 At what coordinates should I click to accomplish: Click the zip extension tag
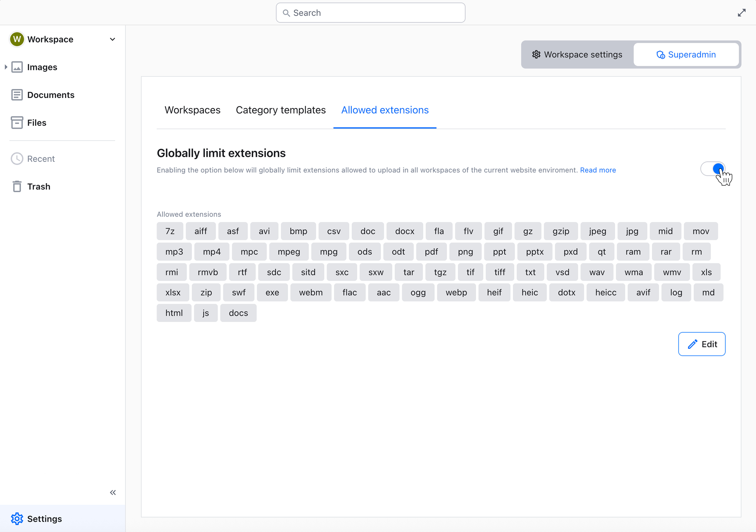[206, 292]
